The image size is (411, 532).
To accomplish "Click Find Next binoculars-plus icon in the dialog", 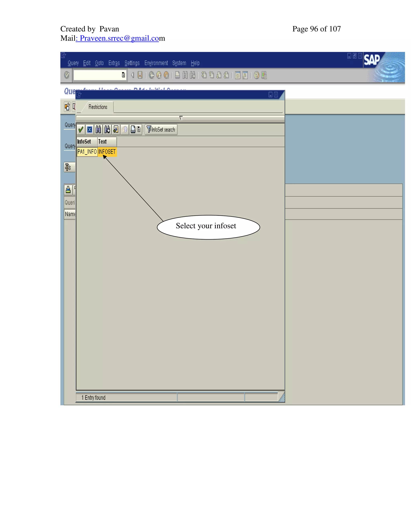I will point(107,129).
